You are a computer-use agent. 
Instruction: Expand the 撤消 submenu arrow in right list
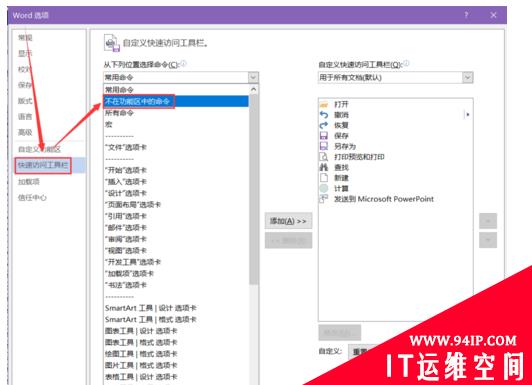(468, 115)
